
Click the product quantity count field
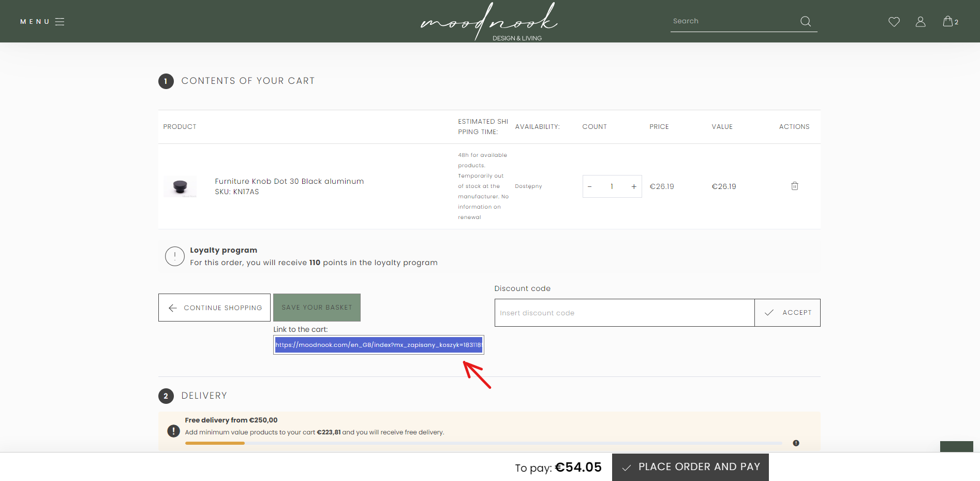612,187
